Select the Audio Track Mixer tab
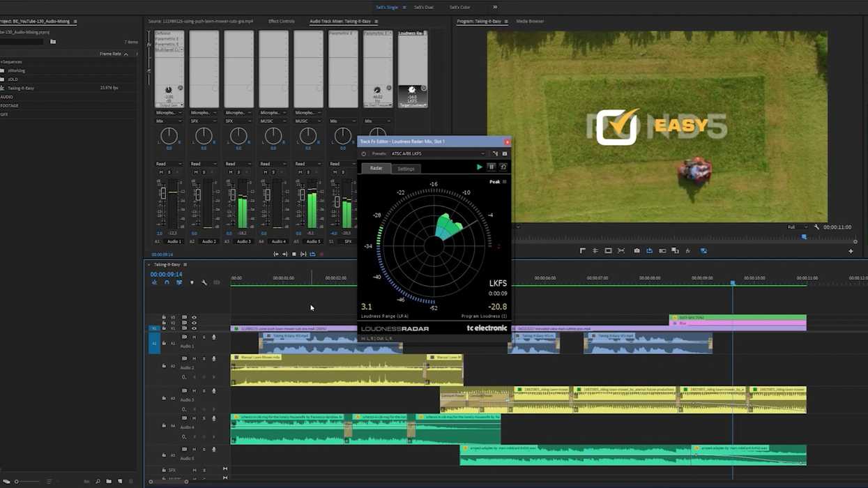The image size is (868, 488). 340,21
